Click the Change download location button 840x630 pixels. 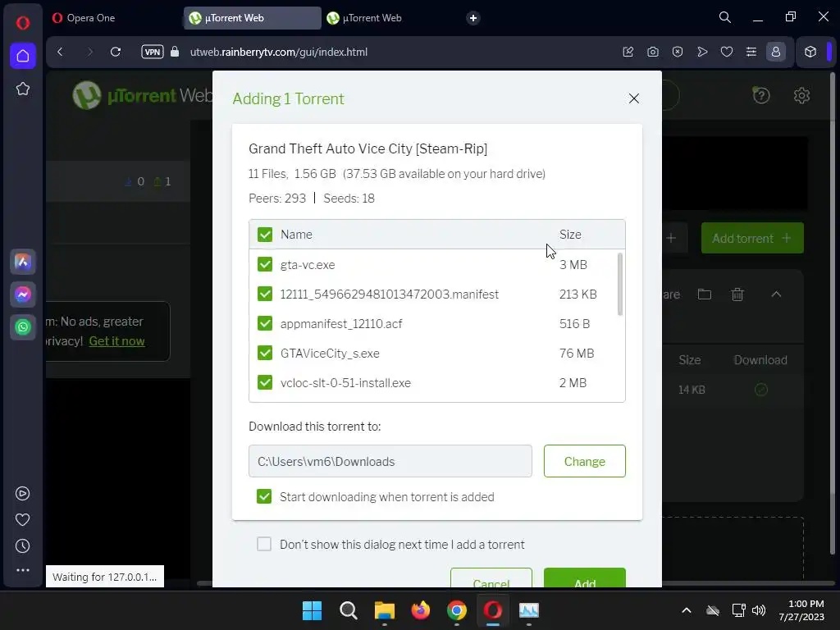pyautogui.click(x=584, y=461)
